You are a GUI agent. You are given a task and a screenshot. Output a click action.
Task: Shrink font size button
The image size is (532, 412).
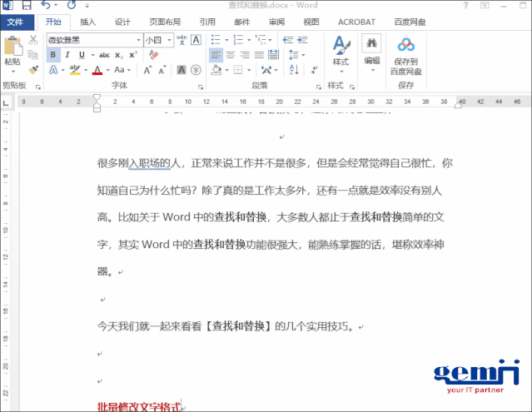[x=162, y=70]
